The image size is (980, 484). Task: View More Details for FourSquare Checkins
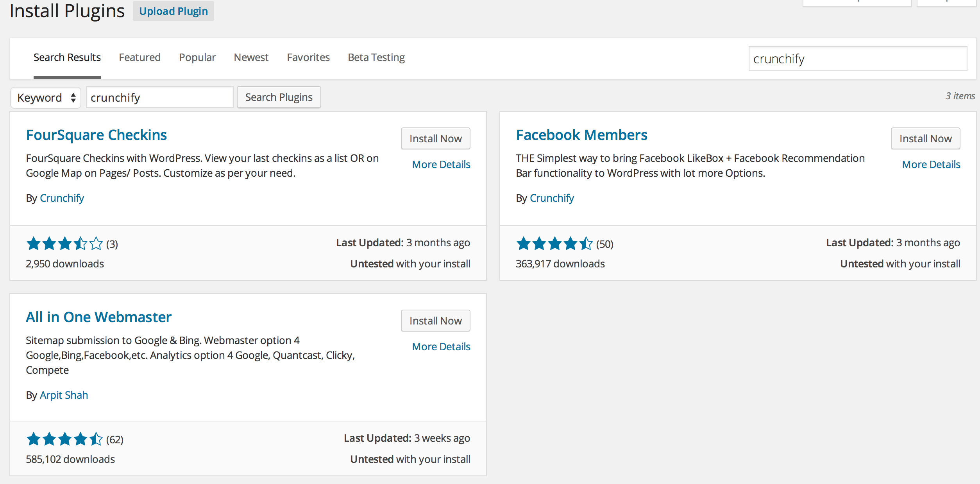tap(441, 165)
